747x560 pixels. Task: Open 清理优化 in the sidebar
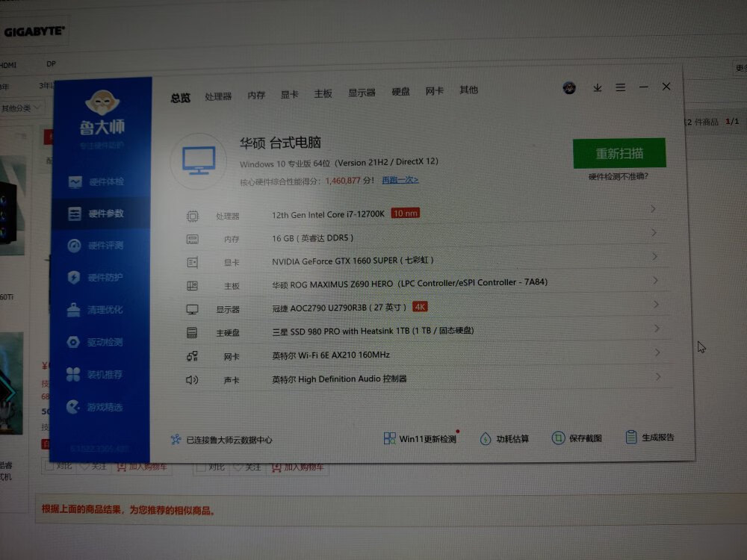pyautogui.click(x=94, y=310)
